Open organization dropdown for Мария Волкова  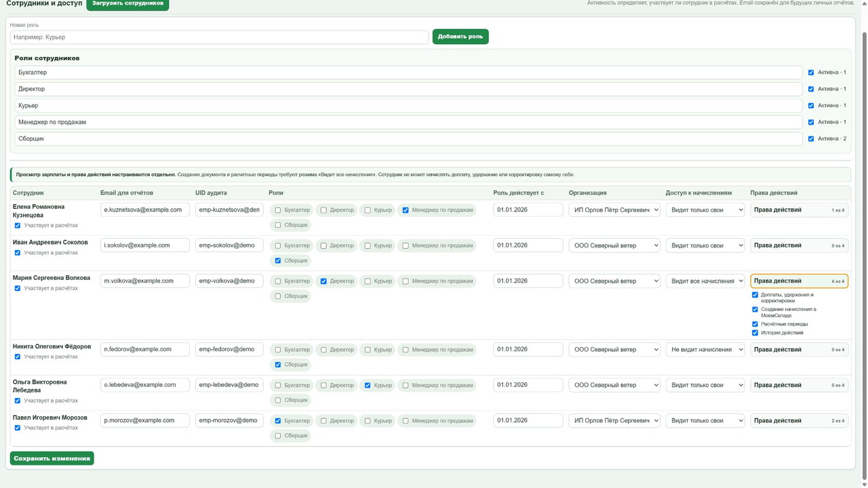(x=614, y=281)
